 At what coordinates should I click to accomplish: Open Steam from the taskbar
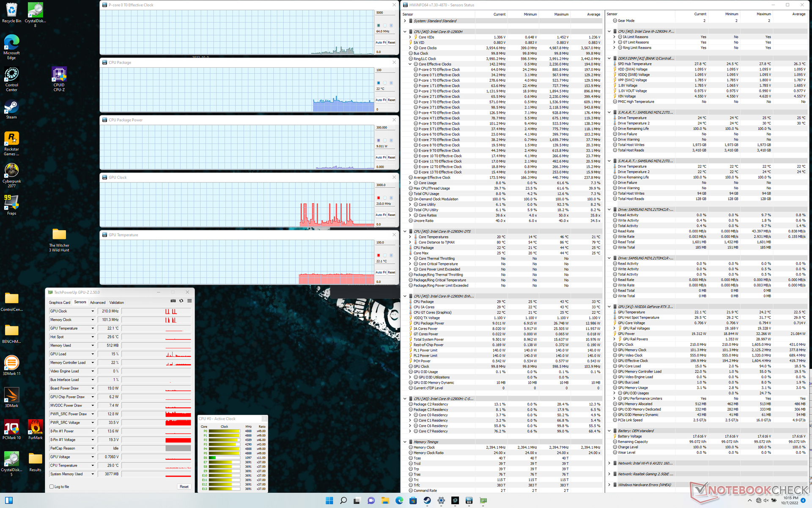point(427,500)
